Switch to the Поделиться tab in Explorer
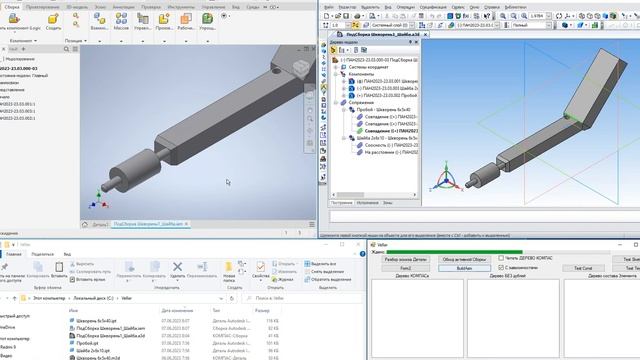The height and width of the screenshot is (360, 640). (42, 254)
